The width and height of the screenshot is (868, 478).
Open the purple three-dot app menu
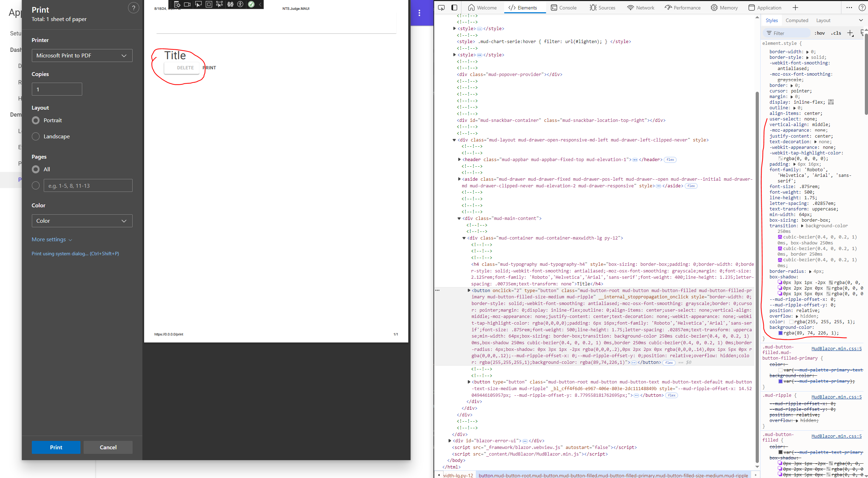(x=419, y=13)
